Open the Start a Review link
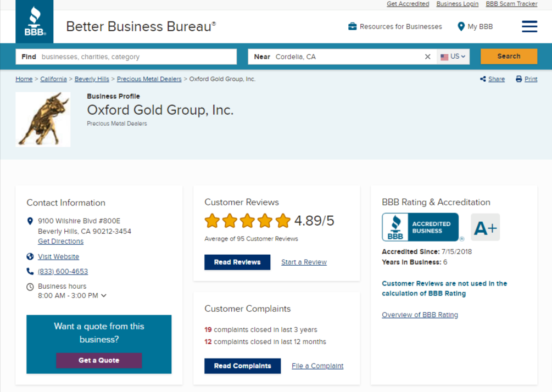 point(304,262)
